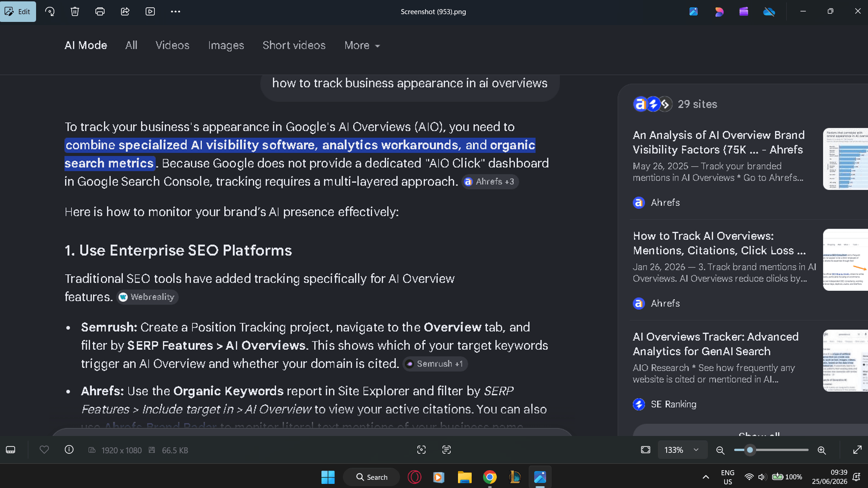868x488 pixels.
Task: Restore down the Photos window
Action: click(x=831, y=11)
